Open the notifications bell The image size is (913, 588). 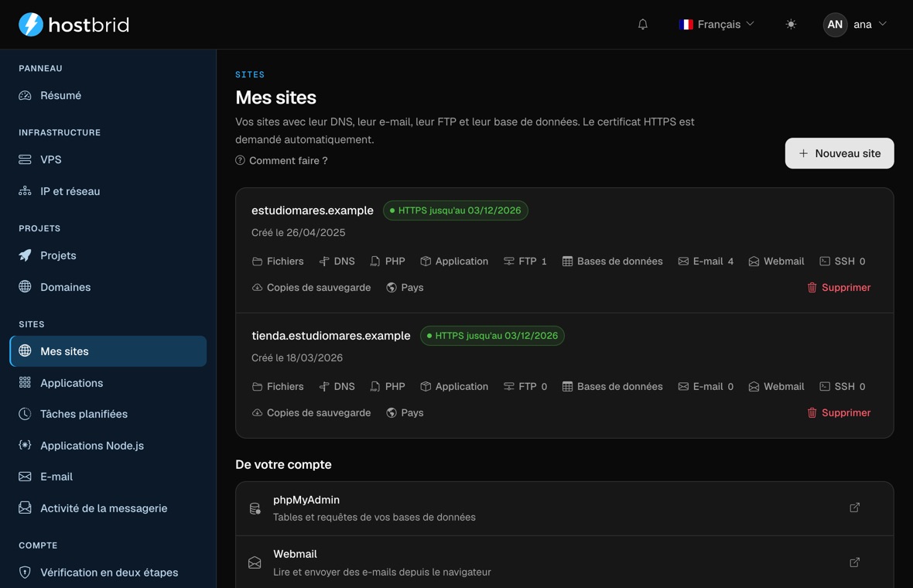tap(643, 25)
